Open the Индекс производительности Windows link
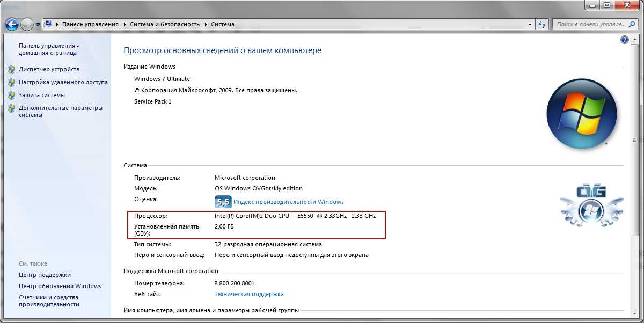 288,202
